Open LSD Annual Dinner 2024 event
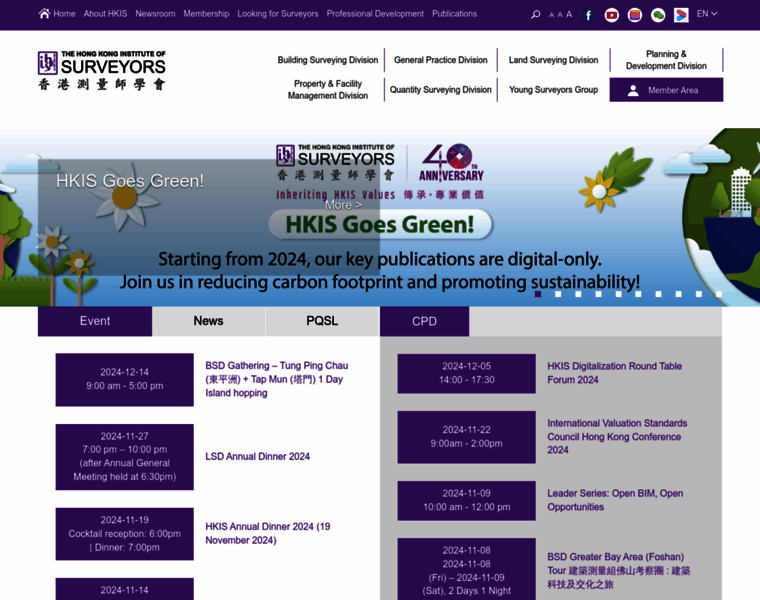Screen dimensions: 760x600 coord(257,457)
